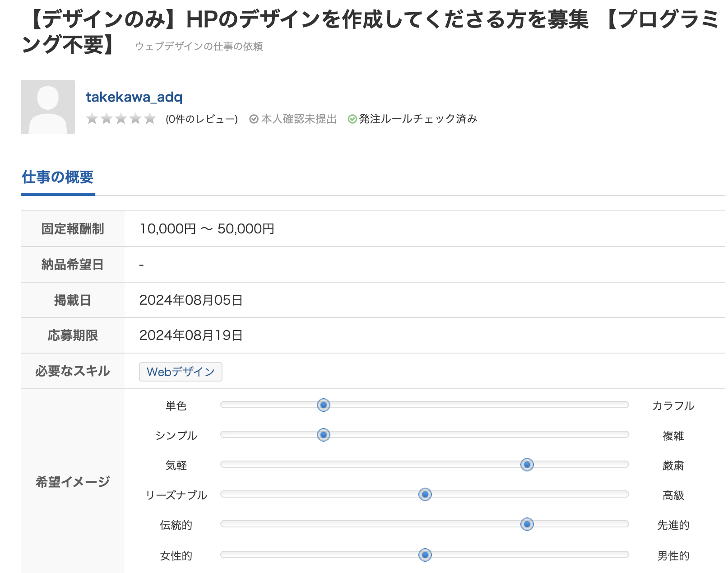Click the five-star rating icons

point(121,119)
